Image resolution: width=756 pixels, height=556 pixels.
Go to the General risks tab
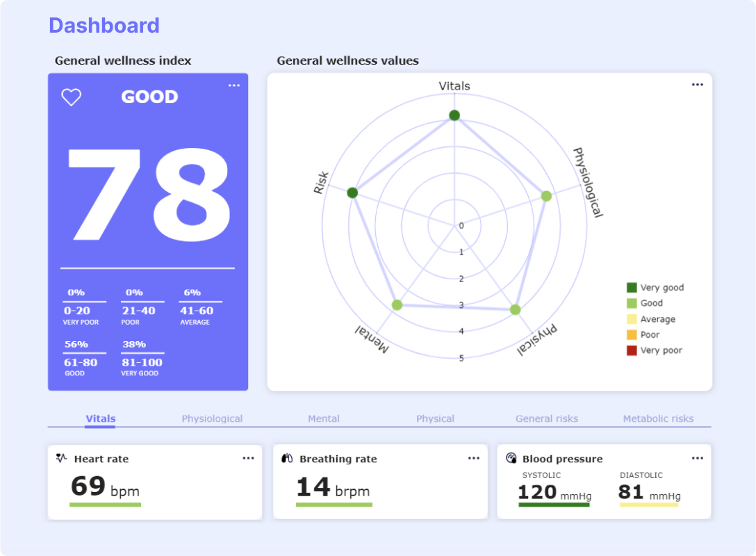[x=547, y=418]
